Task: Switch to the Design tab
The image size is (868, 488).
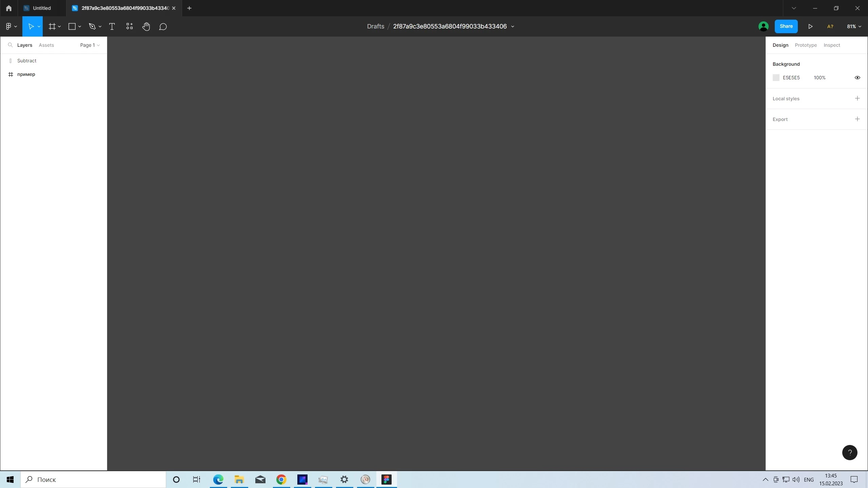Action: pos(780,45)
